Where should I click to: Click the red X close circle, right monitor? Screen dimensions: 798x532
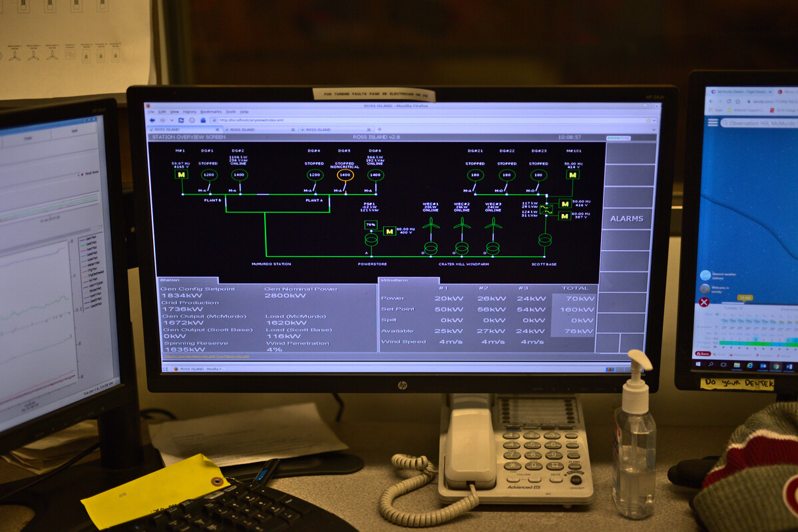704,302
